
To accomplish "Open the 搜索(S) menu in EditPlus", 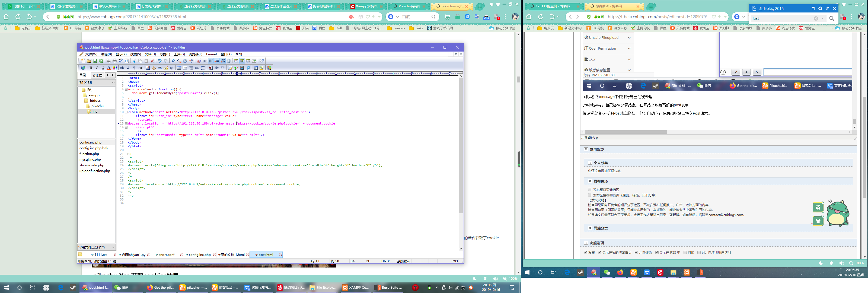I will click(135, 54).
